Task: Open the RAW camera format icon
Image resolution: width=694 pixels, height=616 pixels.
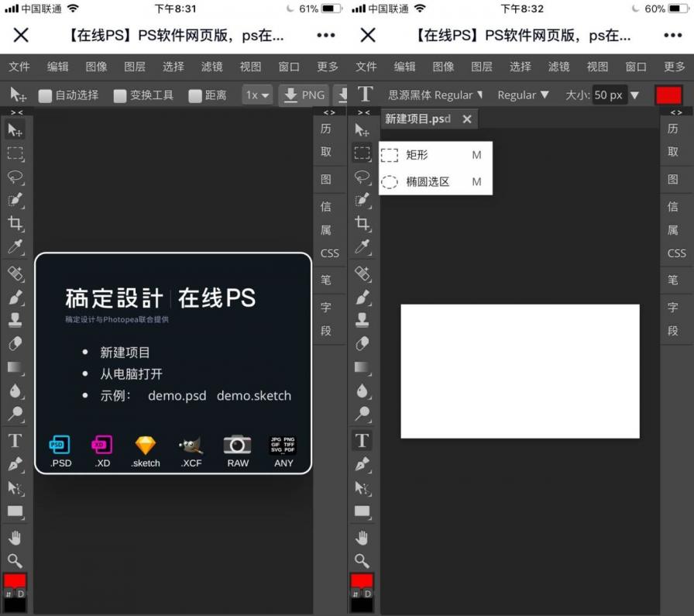Action: pos(238,451)
